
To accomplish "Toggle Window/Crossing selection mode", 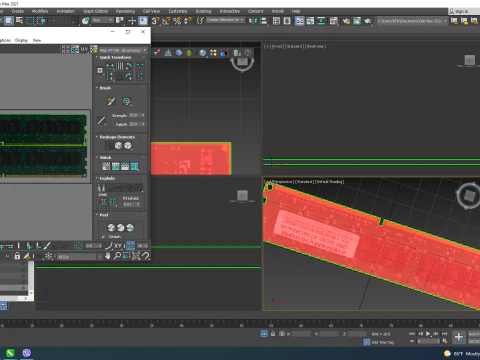I will click(41, 21).
